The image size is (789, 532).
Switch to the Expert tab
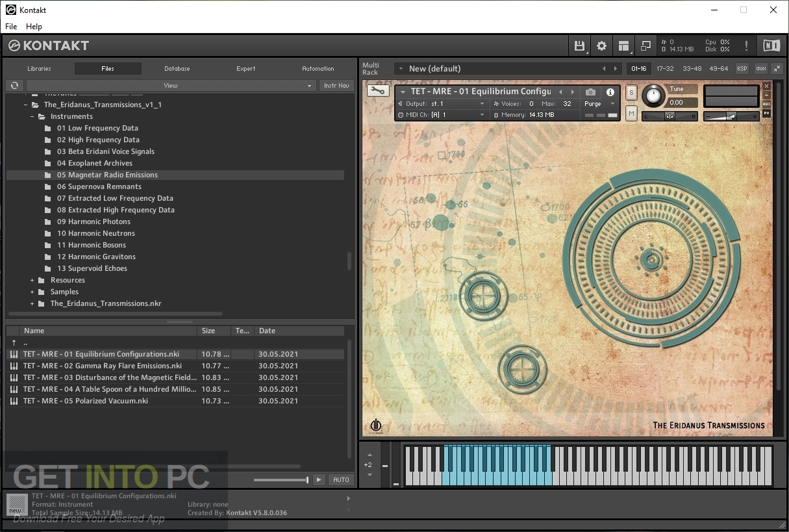click(x=245, y=68)
